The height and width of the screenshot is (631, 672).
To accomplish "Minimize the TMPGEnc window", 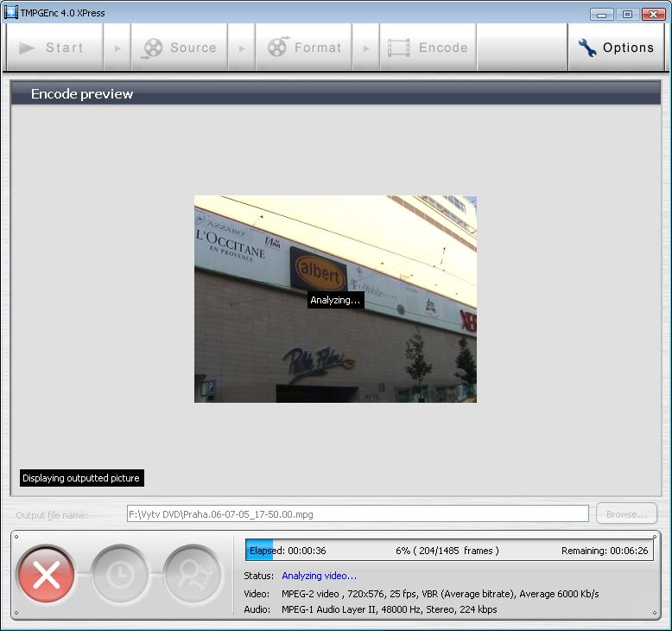I will 601,15.
